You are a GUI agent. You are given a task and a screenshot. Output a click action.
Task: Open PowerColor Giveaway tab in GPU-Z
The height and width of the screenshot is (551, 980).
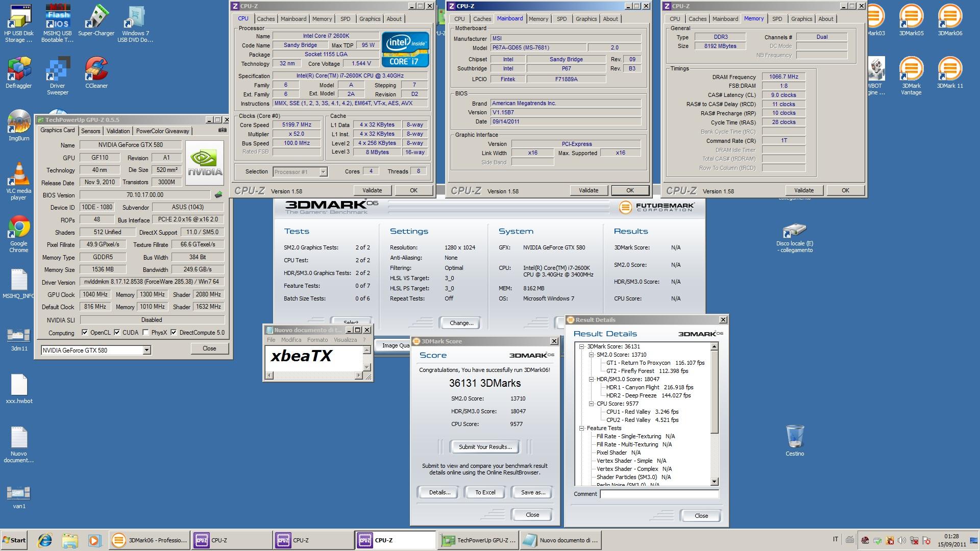pos(162,131)
